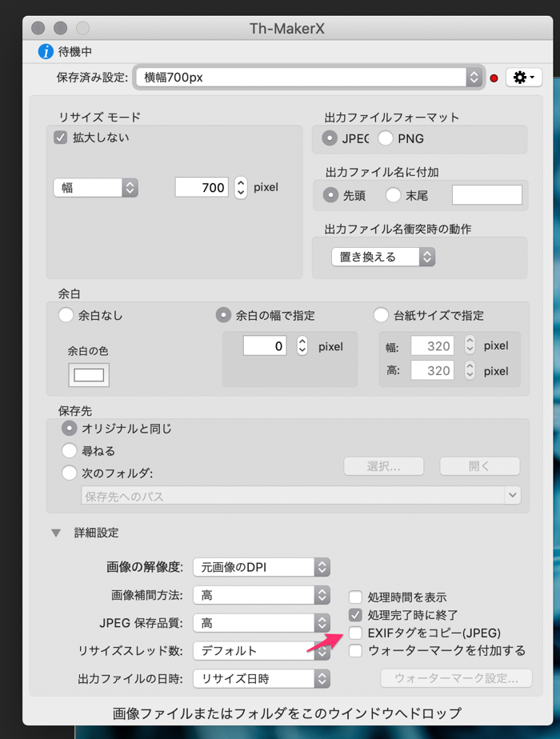560x739 pixels.
Task: Collapse the 詳細設定 disclosure triangle
Action: 55,533
